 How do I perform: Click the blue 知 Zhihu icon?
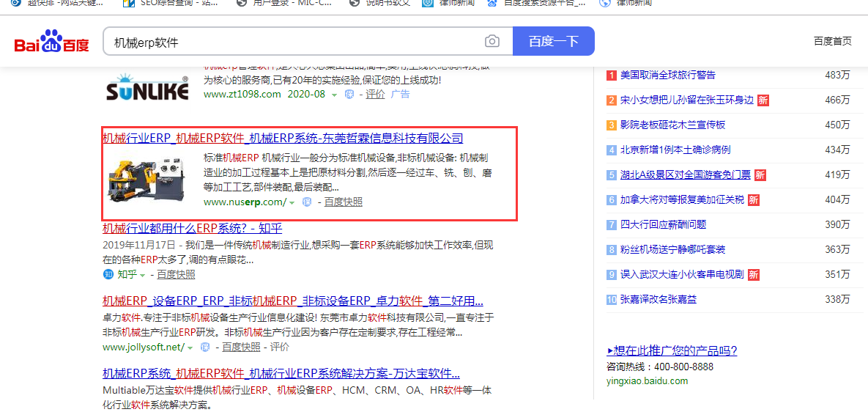pos(108,274)
